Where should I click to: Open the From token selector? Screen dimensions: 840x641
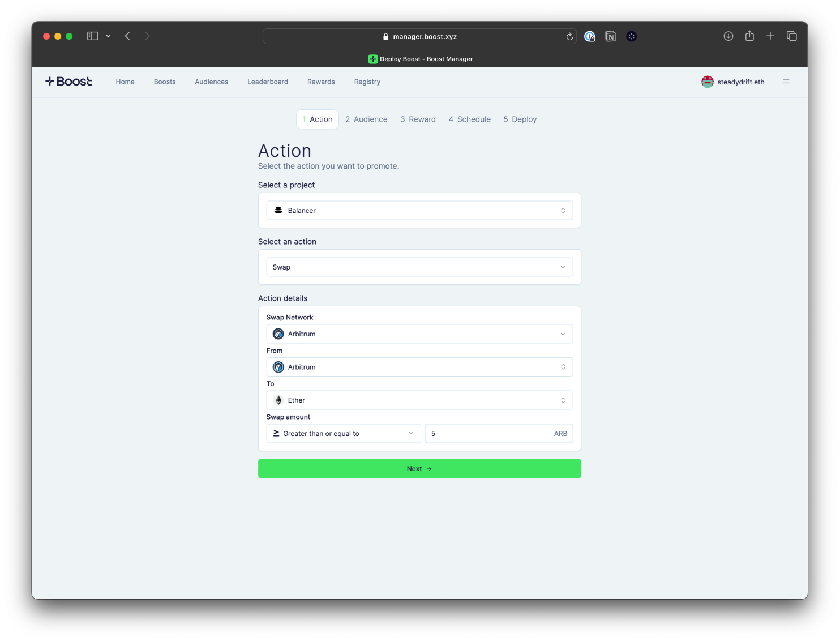[x=419, y=366]
